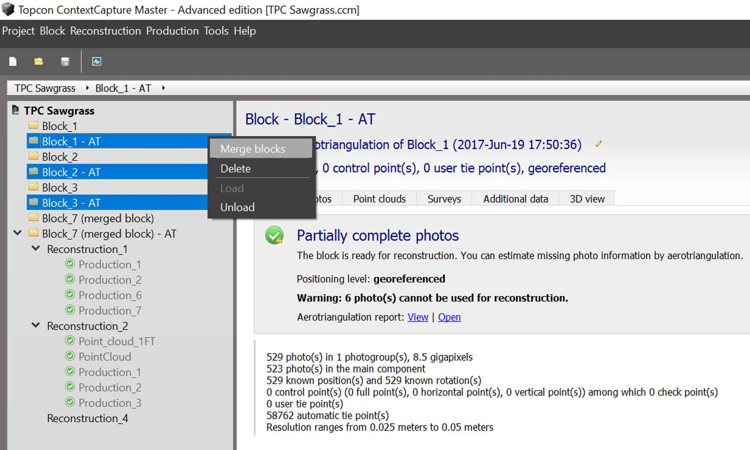Select the Block_3 tree item
Viewport: 750px width, 450px height.
(x=59, y=187)
